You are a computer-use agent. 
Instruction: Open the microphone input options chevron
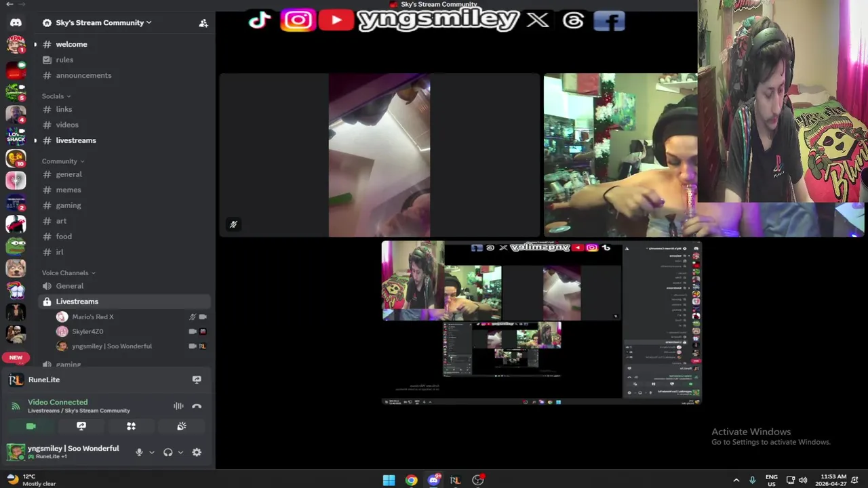tap(151, 452)
